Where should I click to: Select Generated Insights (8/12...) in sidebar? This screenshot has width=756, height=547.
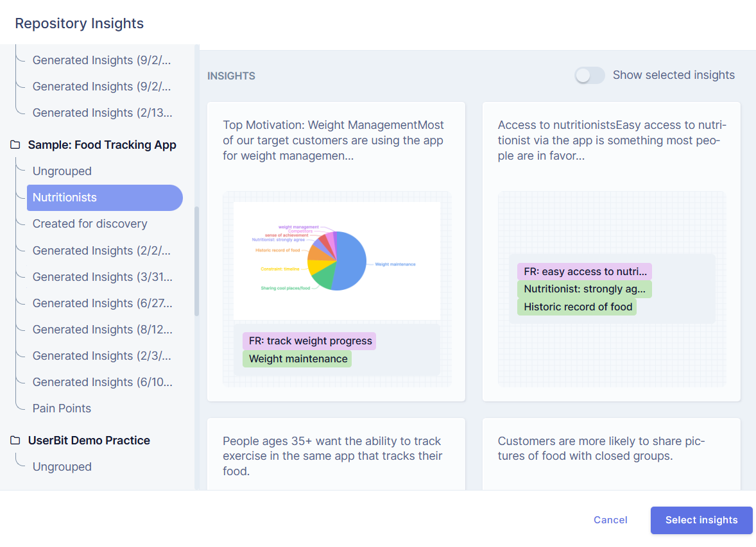tap(102, 329)
